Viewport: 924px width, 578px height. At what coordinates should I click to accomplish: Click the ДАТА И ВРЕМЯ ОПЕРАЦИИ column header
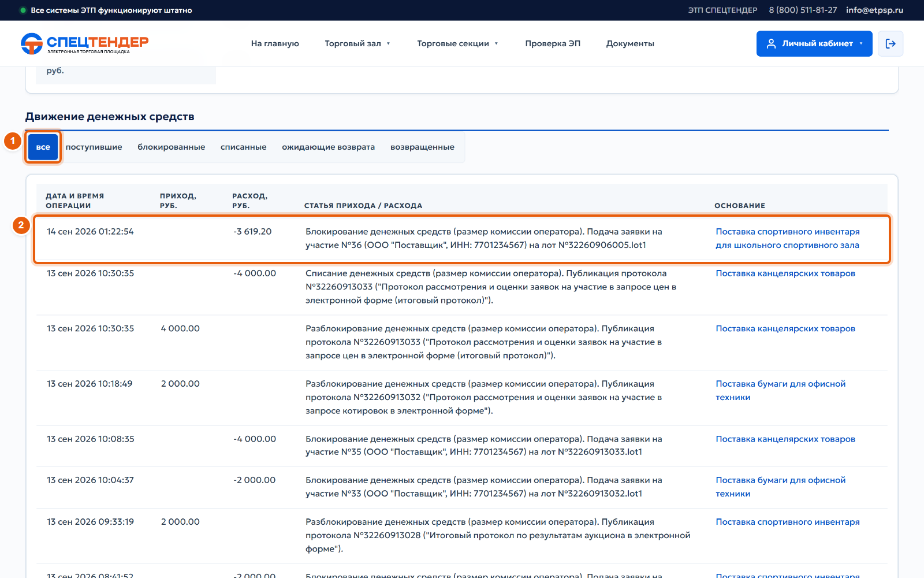click(x=75, y=201)
